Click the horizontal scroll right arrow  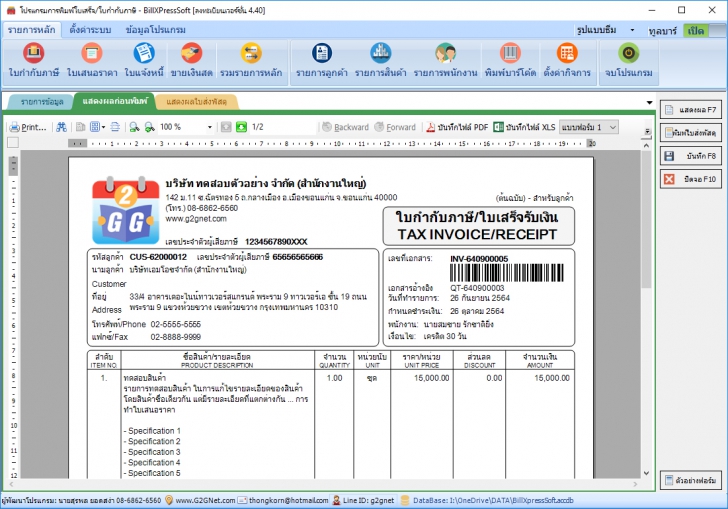tap(635, 484)
